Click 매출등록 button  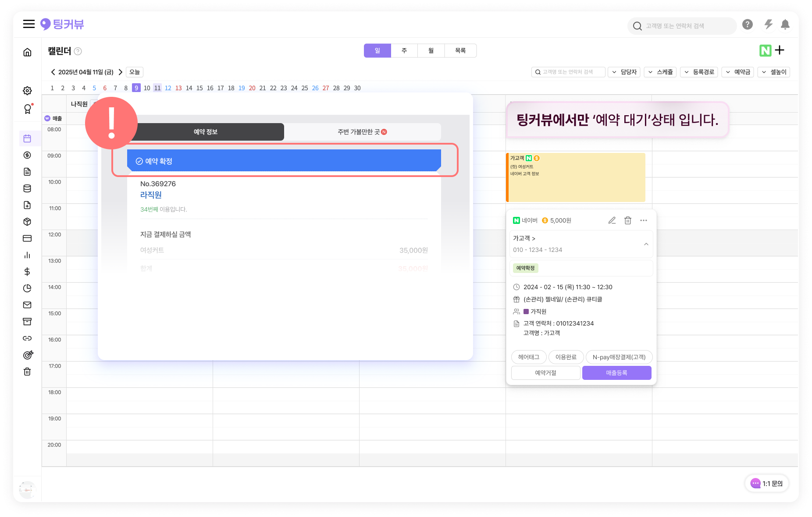(x=617, y=373)
